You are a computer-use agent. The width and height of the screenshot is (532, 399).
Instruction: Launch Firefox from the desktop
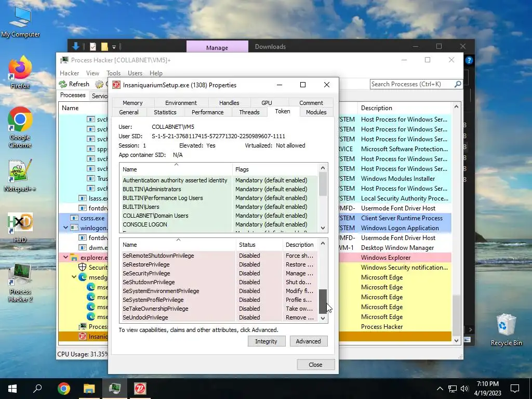pos(20,73)
